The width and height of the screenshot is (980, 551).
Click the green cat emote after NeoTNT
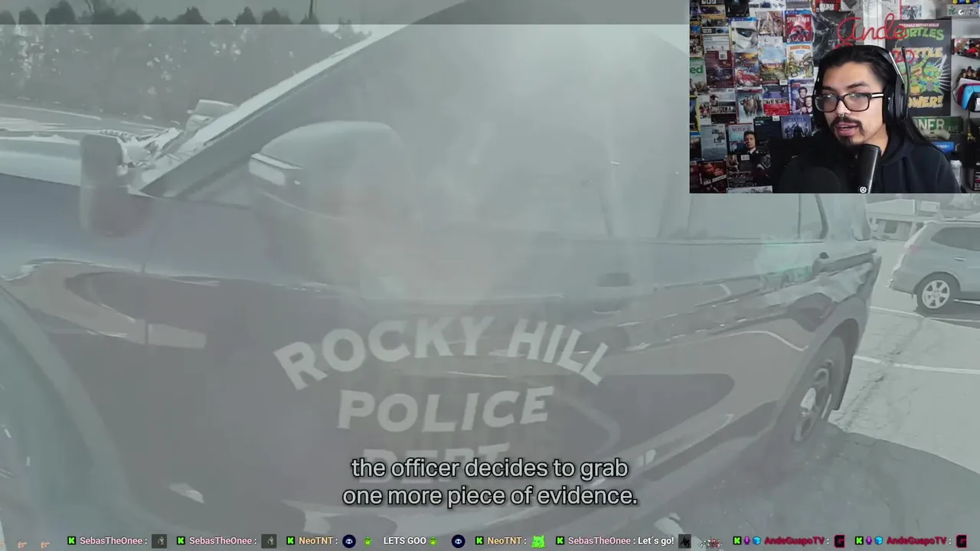pyautogui.click(x=538, y=541)
